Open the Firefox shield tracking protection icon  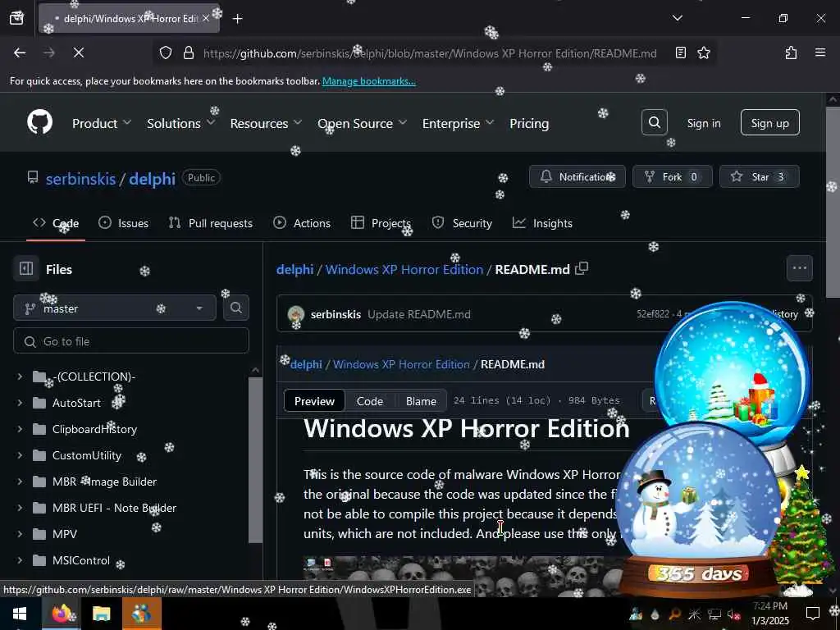coord(166,52)
